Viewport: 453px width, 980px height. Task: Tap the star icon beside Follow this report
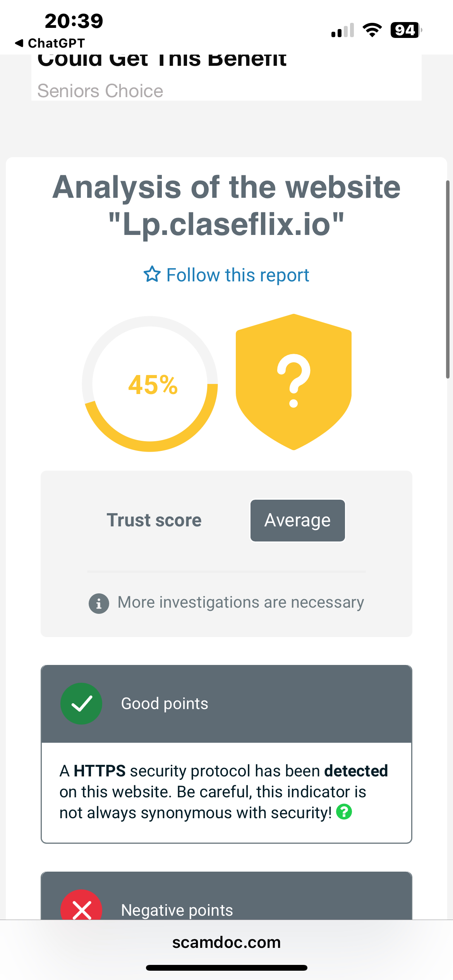pyautogui.click(x=152, y=274)
